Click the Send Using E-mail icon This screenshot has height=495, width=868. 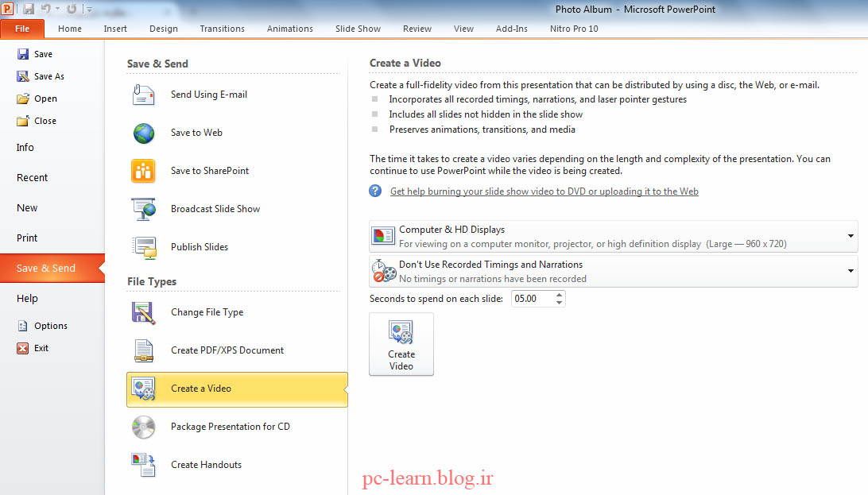[144, 95]
